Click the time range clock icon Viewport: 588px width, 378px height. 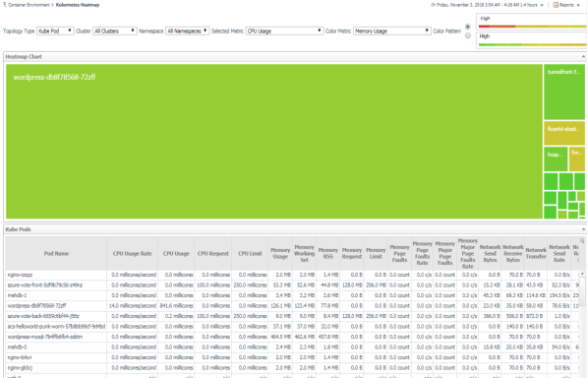tap(433, 5)
